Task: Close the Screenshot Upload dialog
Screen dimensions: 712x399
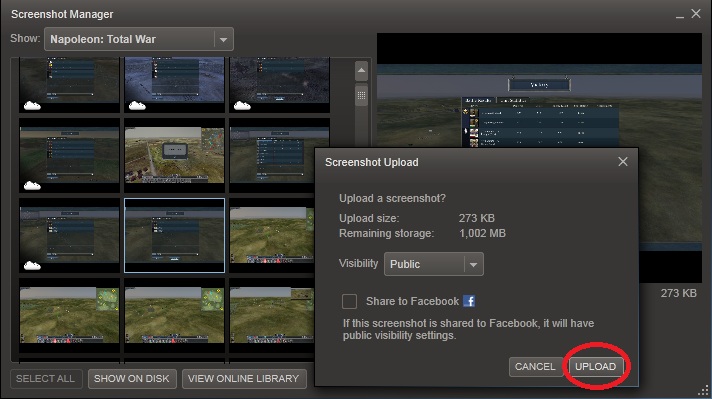Action: (623, 162)
